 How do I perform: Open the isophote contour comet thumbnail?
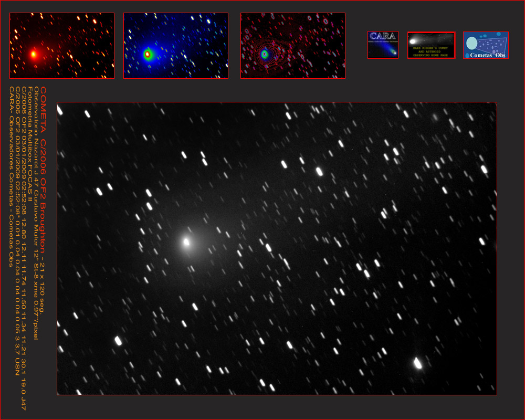(x=293, y=46)
